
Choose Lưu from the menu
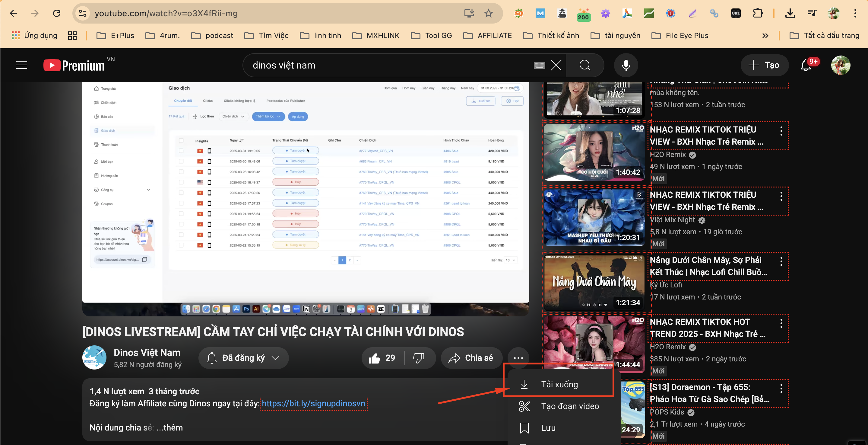(x=564, y=428)
